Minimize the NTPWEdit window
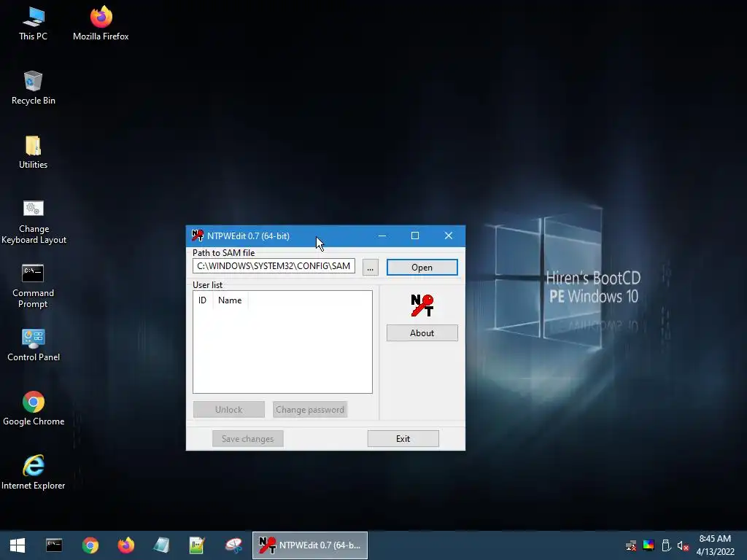 pyautogui.click(x=382, y=236)
